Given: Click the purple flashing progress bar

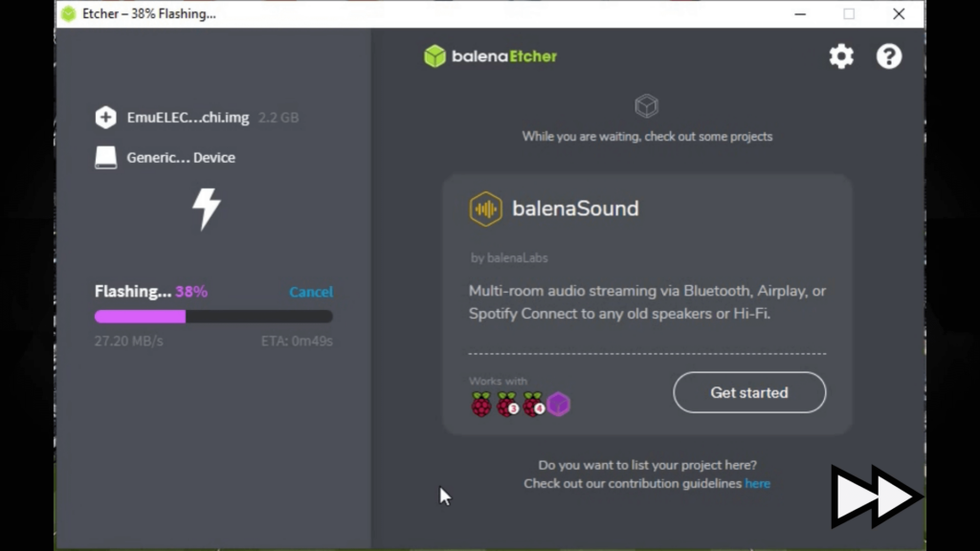Looking at the screenshot, I should 213,317.
